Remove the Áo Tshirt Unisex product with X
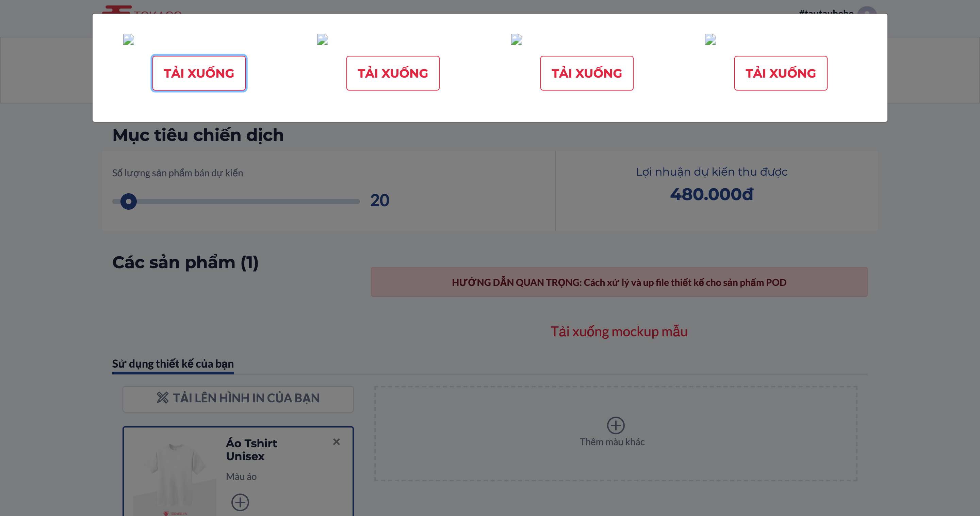The height and width of the screenshot is (516, 980). (x=336, y=442)
